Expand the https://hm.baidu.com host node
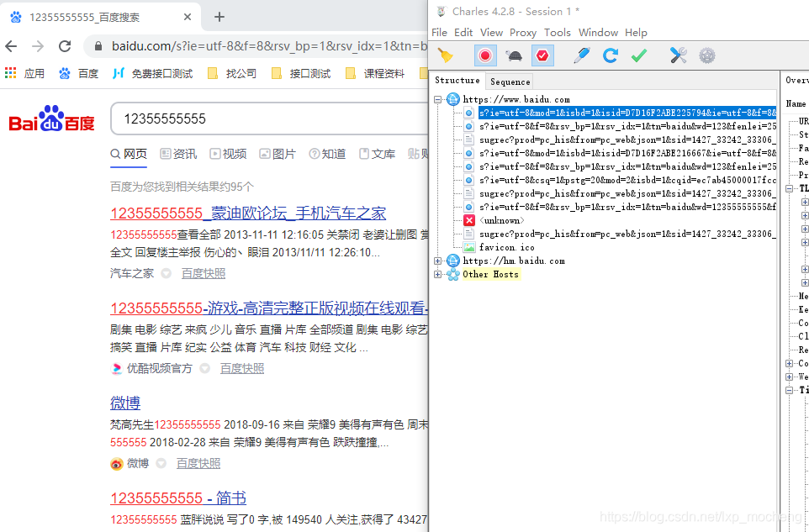 point(437,261)
